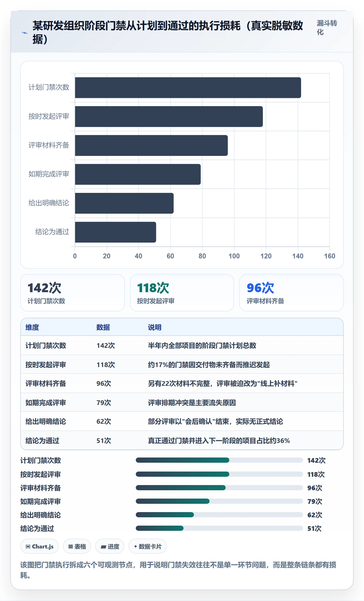Click the 118次 progress bar for 按时发起评审
The height and width of the screenshot is (601, 364).
[x=219, y=474]
